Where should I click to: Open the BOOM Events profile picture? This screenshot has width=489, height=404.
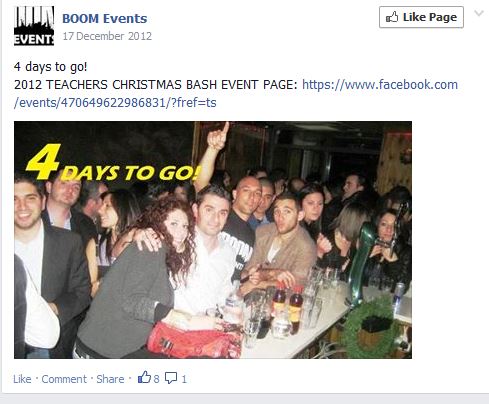pyautogui.click(x=34, y=26)
